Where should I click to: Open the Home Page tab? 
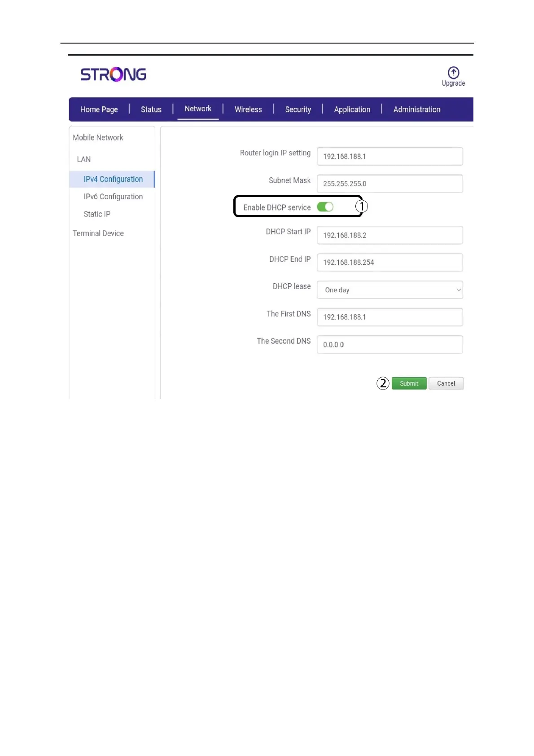click(99, 110)
